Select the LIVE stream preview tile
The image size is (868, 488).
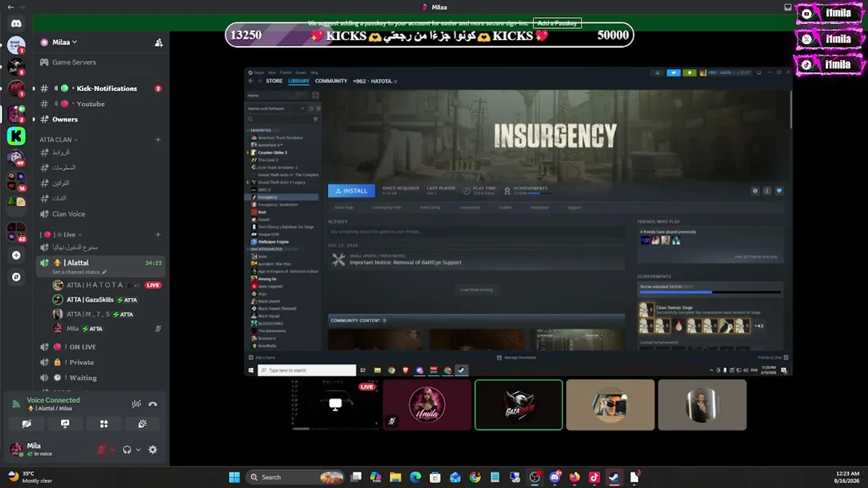point(336,405)
